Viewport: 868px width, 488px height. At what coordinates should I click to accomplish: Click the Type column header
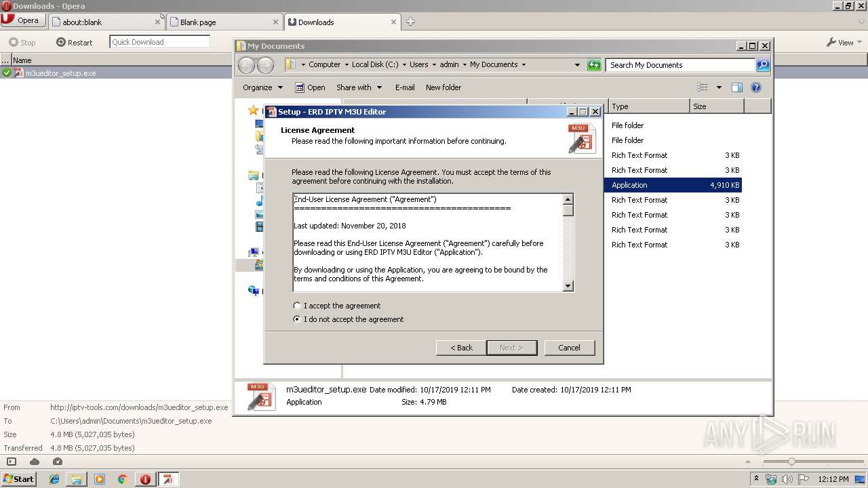649,106
